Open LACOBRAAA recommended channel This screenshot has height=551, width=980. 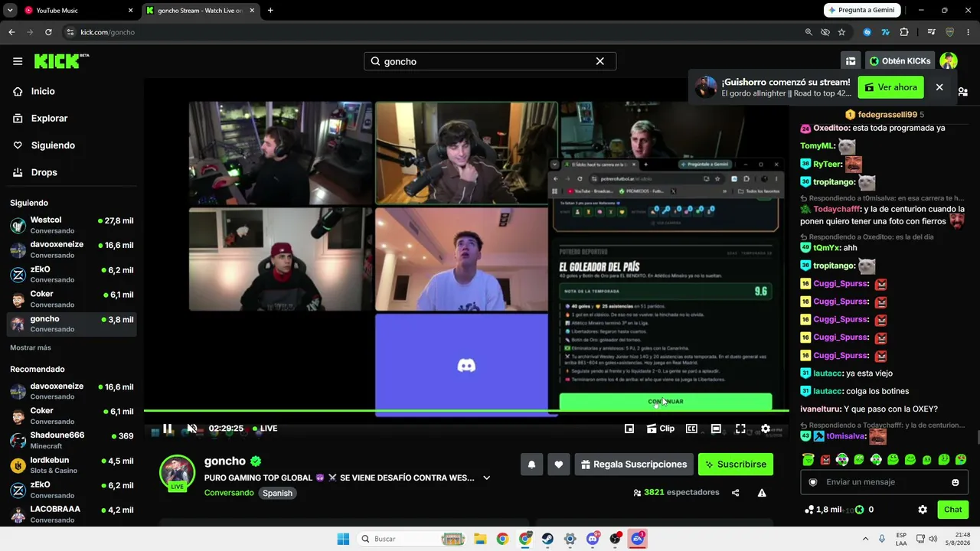click(x=72, y=514)
